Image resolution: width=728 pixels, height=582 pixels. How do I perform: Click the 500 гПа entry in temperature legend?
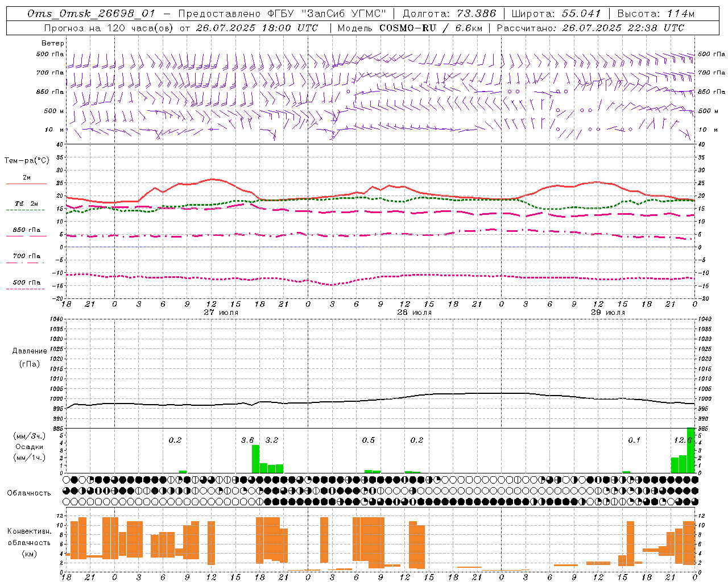[x=27, y=282]
